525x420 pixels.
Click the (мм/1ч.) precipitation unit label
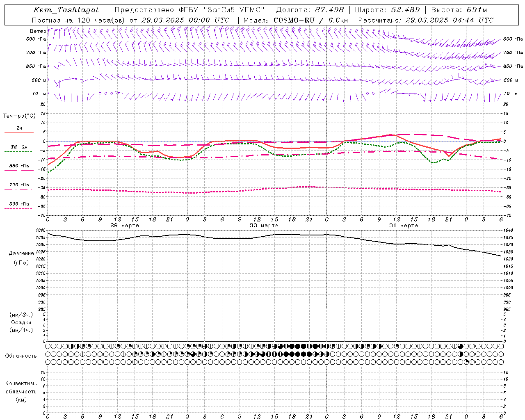(x=21, y=330)
